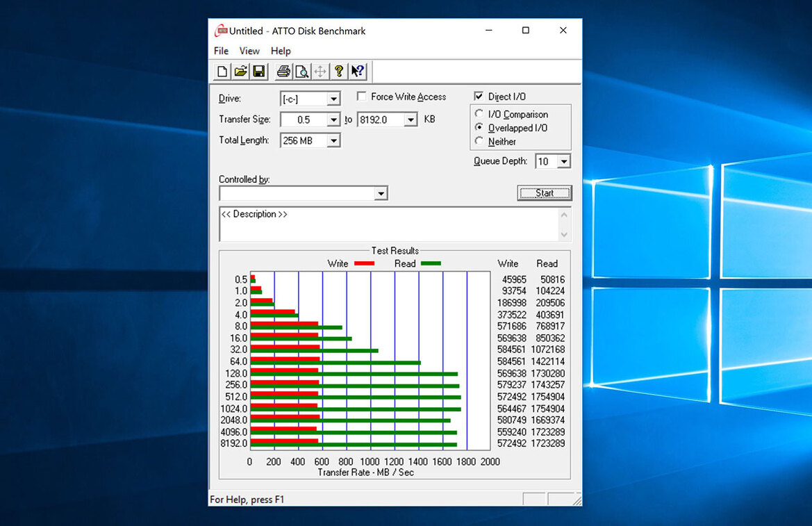Open the Help menu
The height and width of the screenshot is (526, 812).
pos(281,51)
